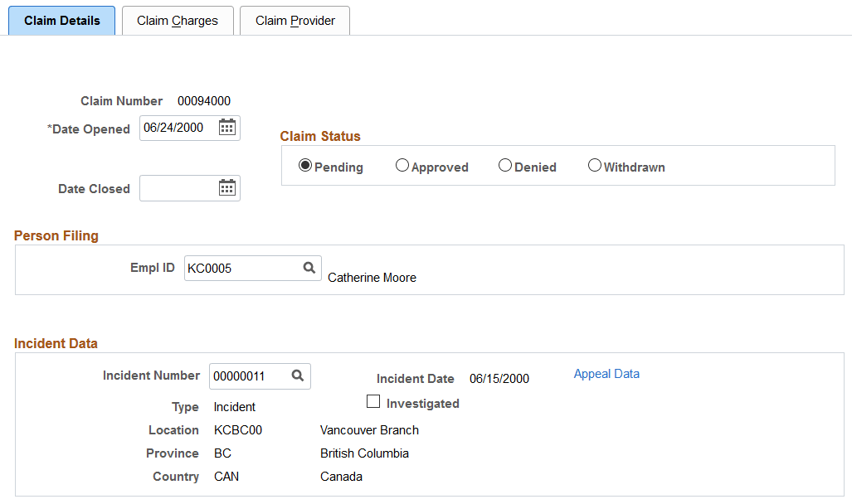Image resolution: width=852 pixels, height=504 pixels.
Task: Click the Empl ID lookup magnifier
Action: coord(309,268)
